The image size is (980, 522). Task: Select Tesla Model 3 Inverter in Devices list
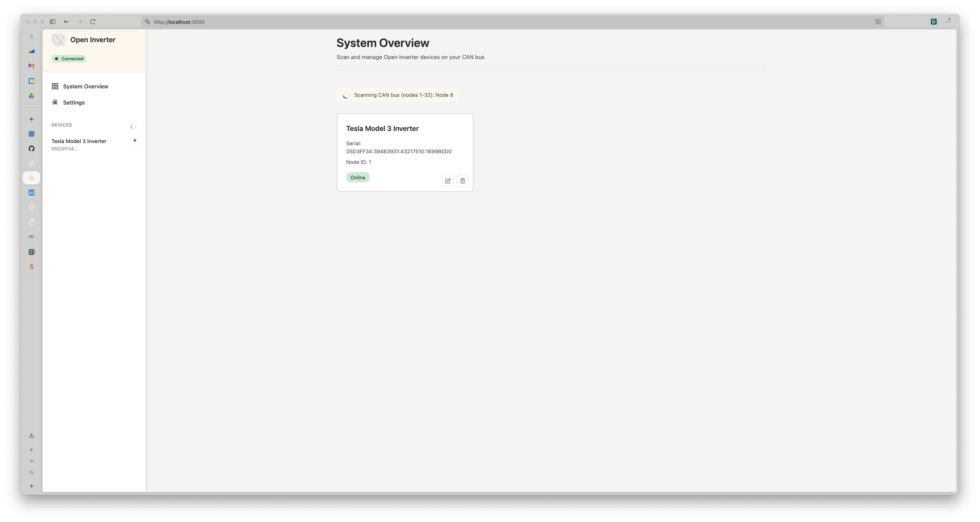(79, 141)
